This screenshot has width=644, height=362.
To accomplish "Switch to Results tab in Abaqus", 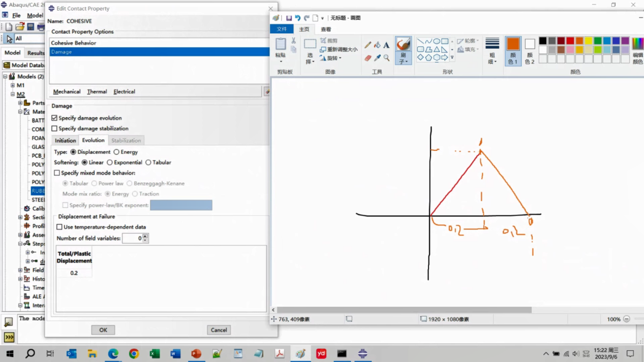I will pos(35,53).
